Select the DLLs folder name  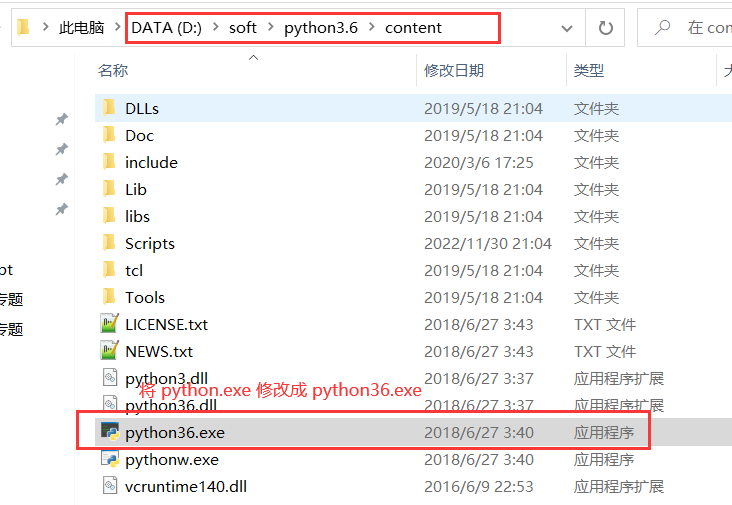pos(142,108)
